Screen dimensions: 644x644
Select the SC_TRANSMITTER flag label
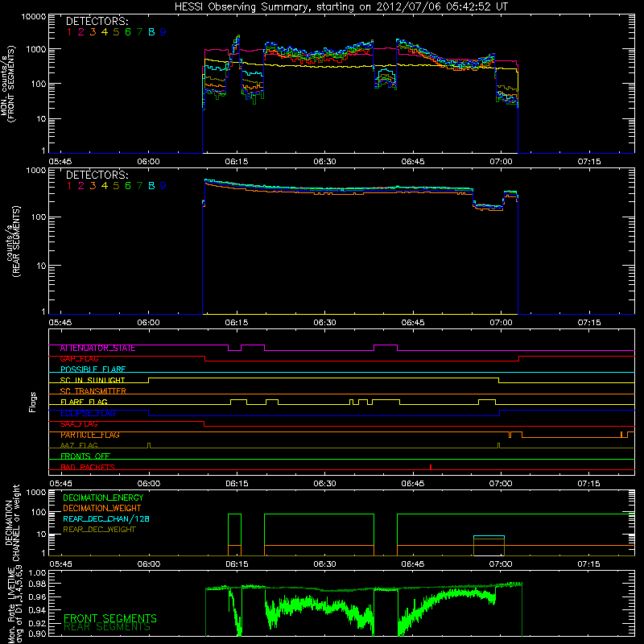tap(93, 391)
